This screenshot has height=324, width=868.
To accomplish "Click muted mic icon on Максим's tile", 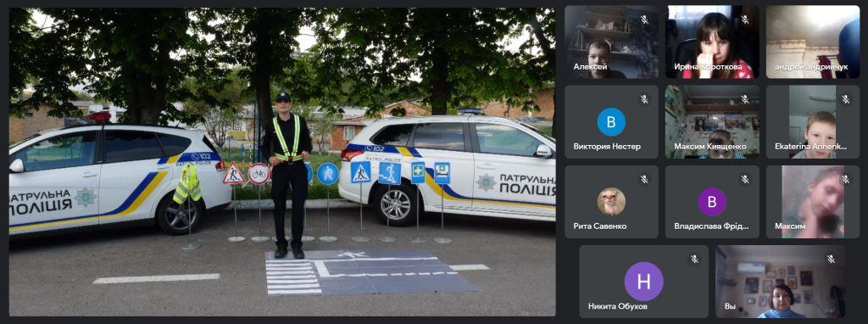I will tap(845, 179).
